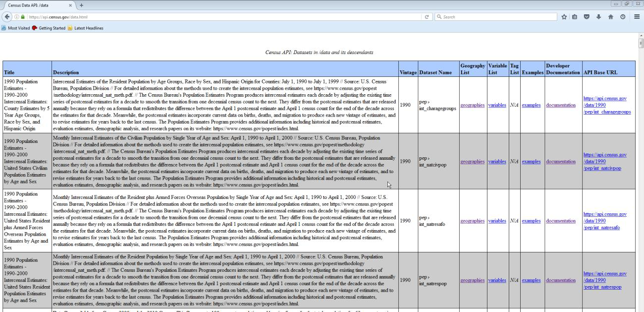This screenshot has width=644, height=312.
Task: Click the browser Search box
Action: pyautogui.click(x=495, y=17)
